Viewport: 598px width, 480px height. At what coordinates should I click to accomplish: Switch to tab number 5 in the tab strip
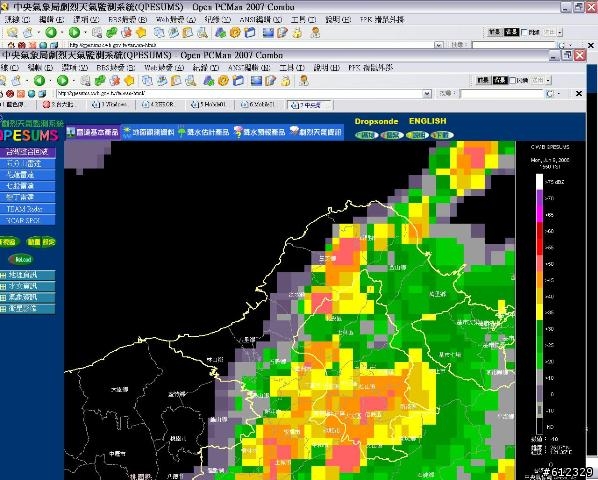click(x=208, y=104)
